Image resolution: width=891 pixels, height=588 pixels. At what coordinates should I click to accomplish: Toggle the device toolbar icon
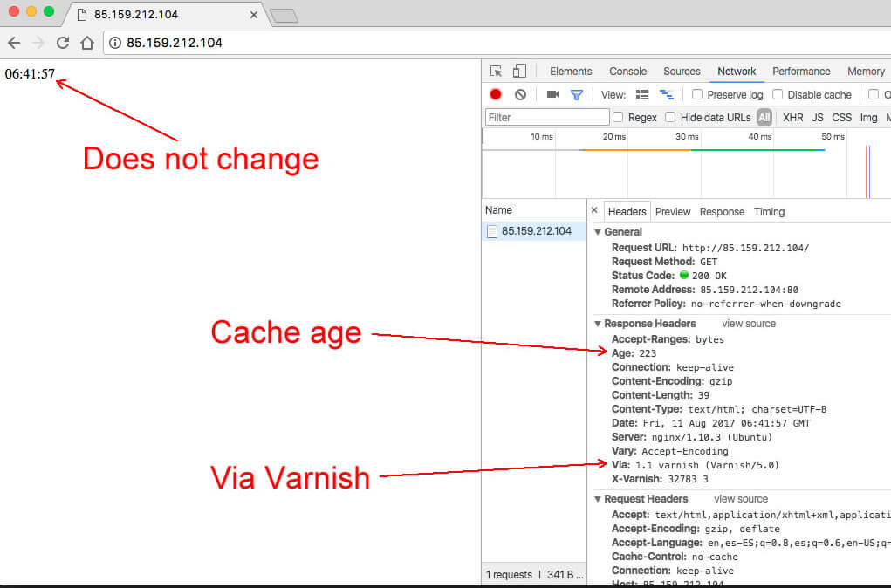pyautogui.click(x=518, y=71)
